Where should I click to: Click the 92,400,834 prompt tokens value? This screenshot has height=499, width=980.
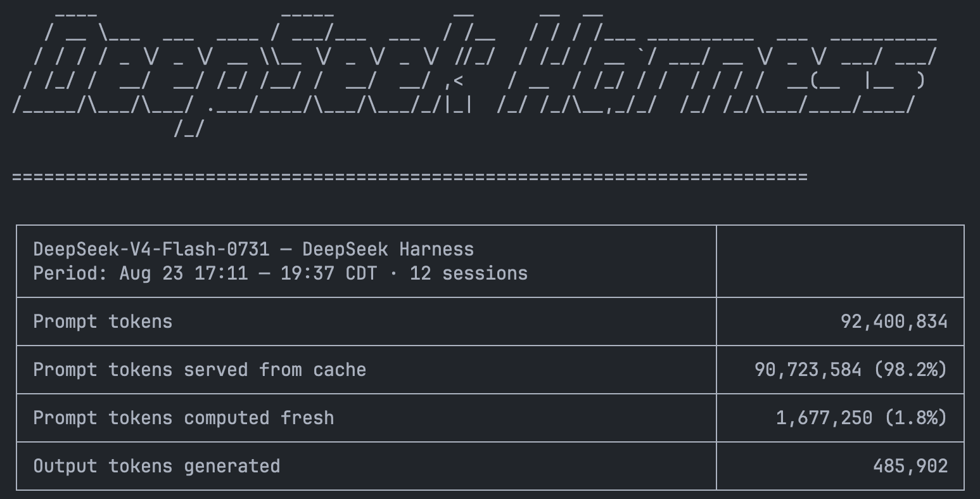(x=894, y=321)
